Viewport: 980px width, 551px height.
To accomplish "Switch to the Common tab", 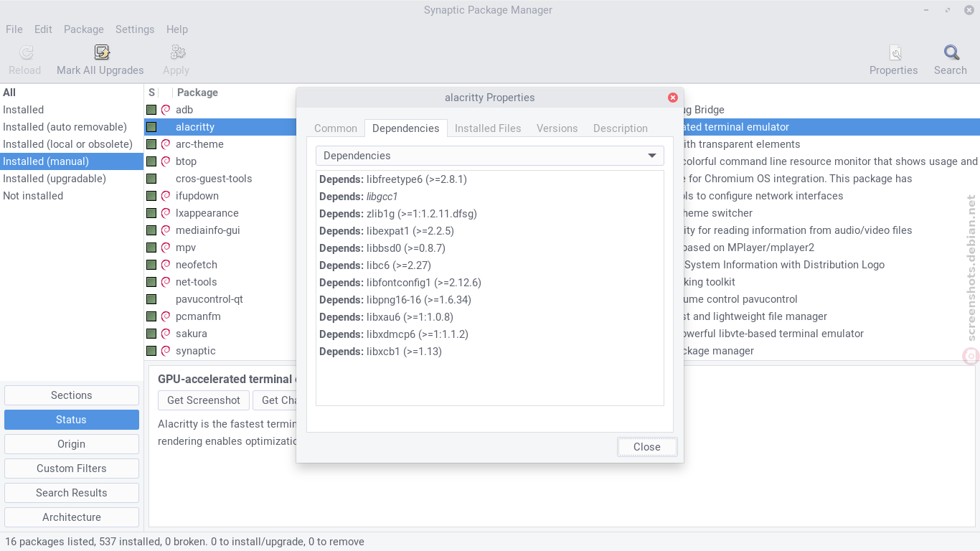I will (336, 128).
